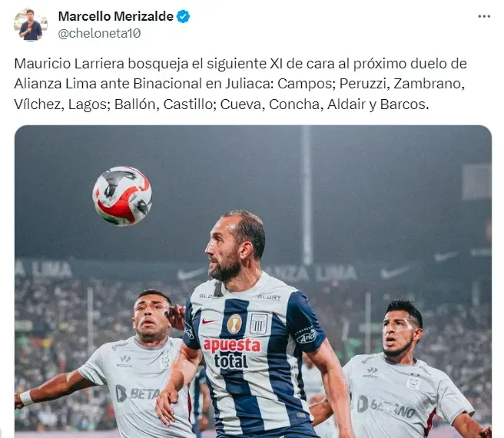Click the right defender's face
Viewport: 504px width, 438px height.
[399, 333]
